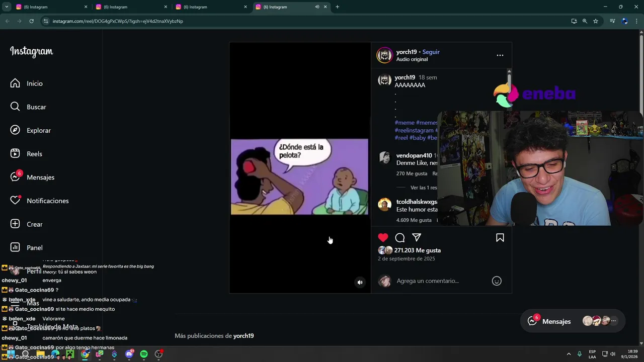
Task: Click the #meme hashtag
Action: click(405, 123)
